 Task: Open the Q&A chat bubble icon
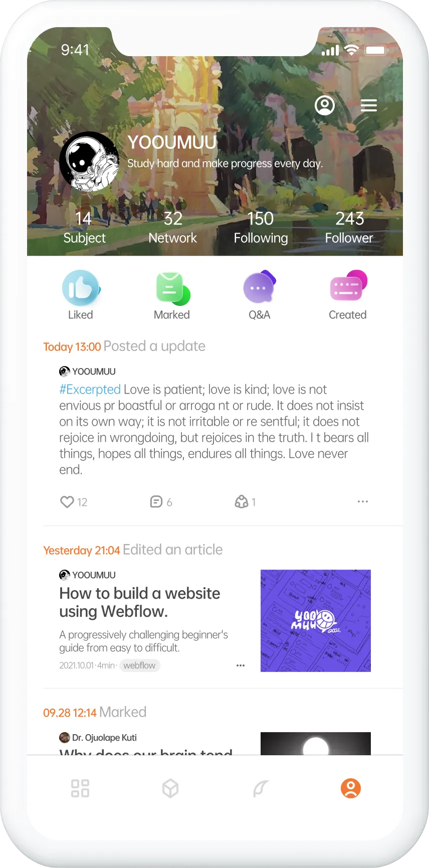pyautogui.click(x=260, y=287)
